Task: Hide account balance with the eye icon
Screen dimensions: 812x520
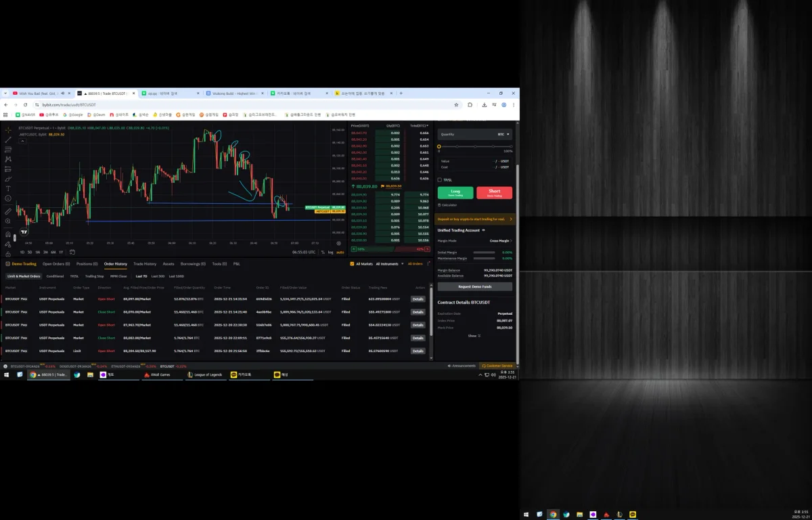Action: click(x=483, y=230)
